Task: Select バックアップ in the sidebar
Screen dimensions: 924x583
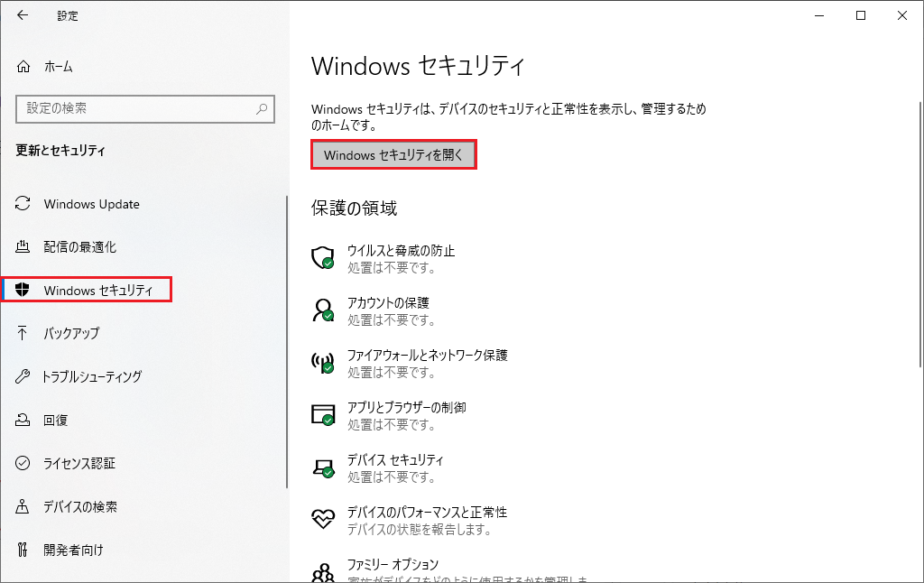Action: point(71,334)
